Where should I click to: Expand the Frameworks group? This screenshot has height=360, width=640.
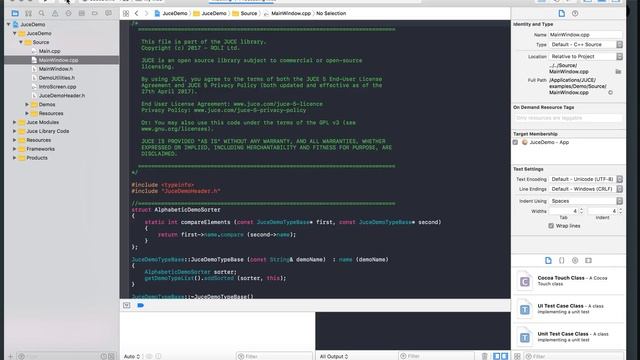[x=15, y=149]
